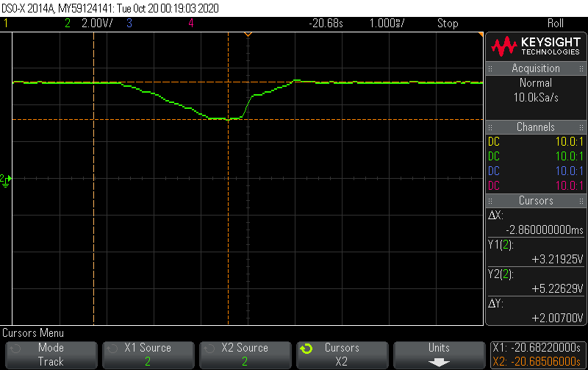
Task: Click the grip dots right of Cursors header
Action: (581, 200)
